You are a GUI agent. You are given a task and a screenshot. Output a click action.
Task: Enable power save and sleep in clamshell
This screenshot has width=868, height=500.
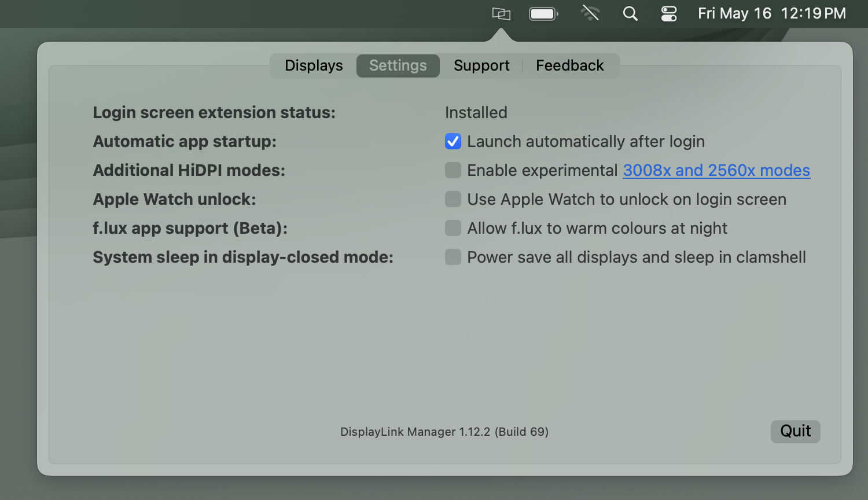click(453, 257)
